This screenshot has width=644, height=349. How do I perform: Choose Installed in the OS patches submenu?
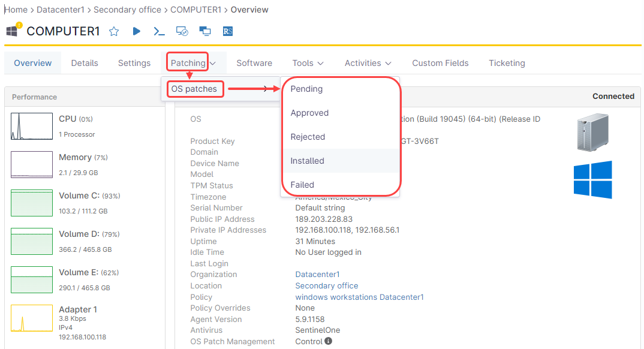coord(307,161)
